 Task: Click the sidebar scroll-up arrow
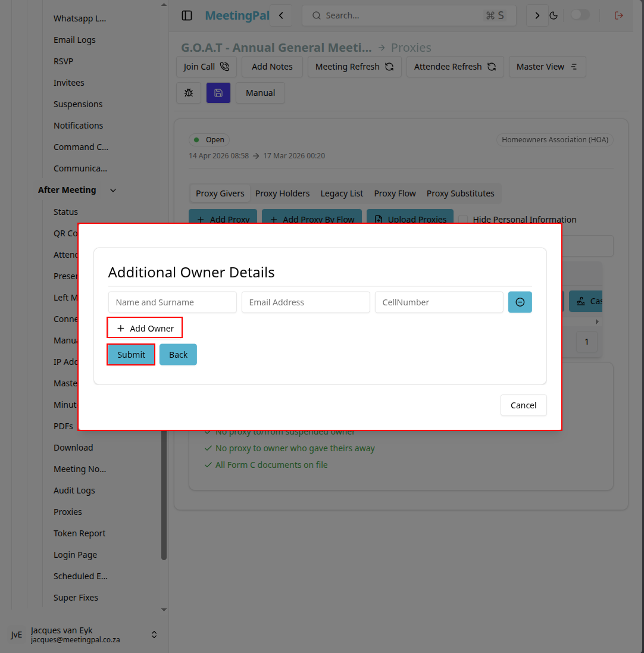pyautogui.click(x=164, y=5)
